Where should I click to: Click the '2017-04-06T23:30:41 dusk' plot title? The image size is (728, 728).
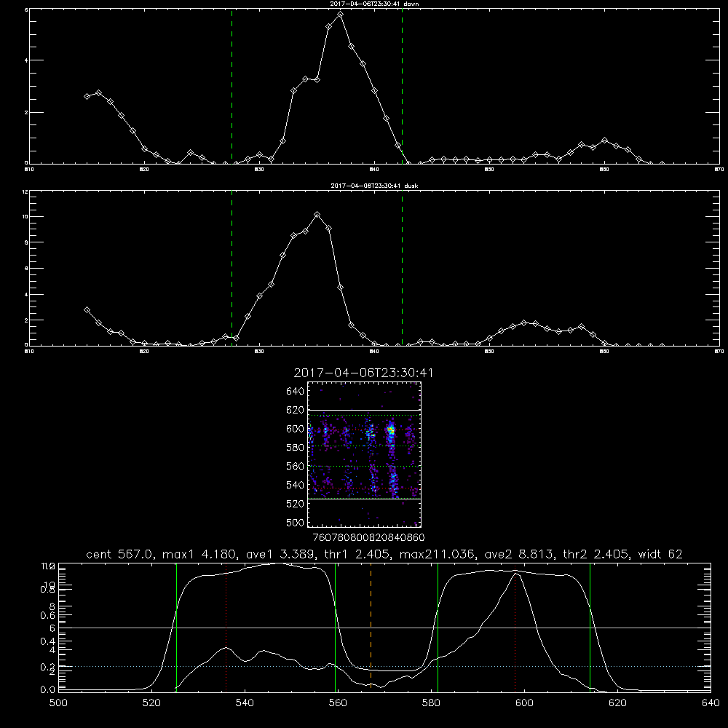tap(374, 186)
